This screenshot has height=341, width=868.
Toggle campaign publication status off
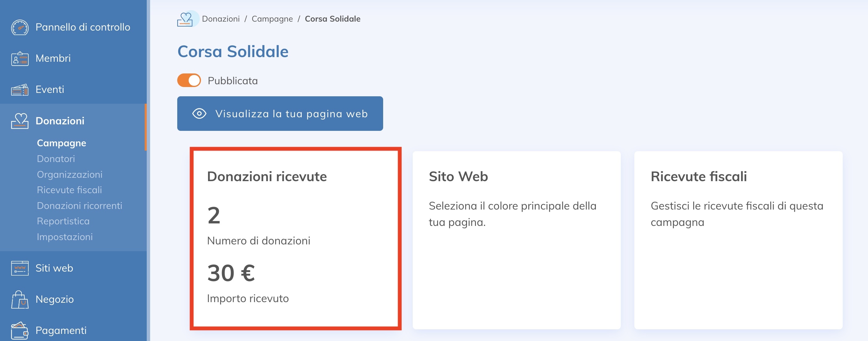coord(190,80)
